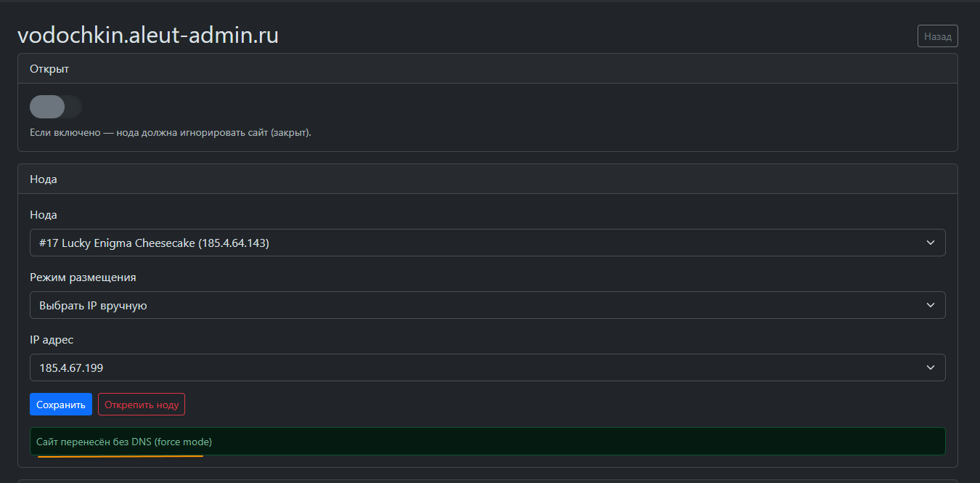Open the Выбрать IP вручную mode dropdown
Image resolution: width=980 pixels, height=483 pixels.
coord(479,305)
